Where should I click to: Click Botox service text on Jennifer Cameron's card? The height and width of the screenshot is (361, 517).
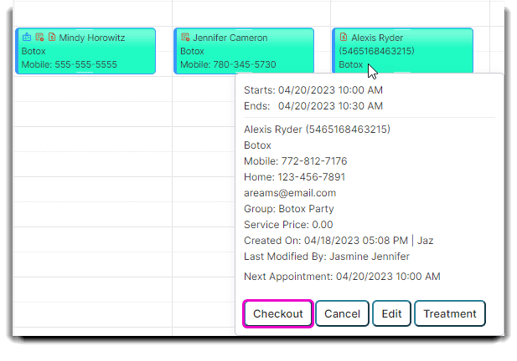192,51
